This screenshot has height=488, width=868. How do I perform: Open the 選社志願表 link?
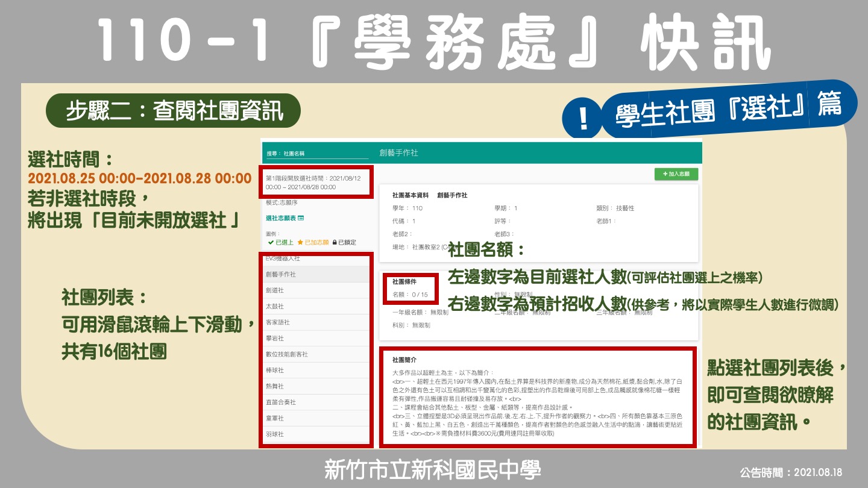(280, 218)
